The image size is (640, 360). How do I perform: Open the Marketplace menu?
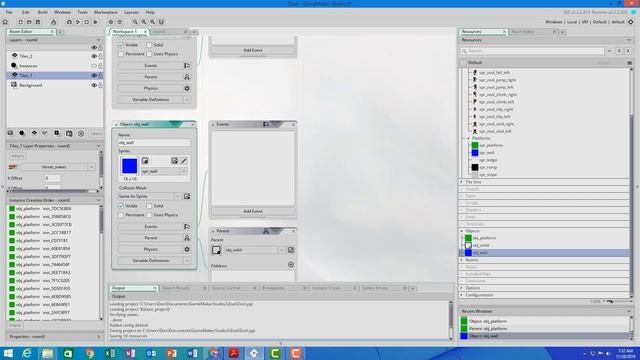(x=106, y=12)
